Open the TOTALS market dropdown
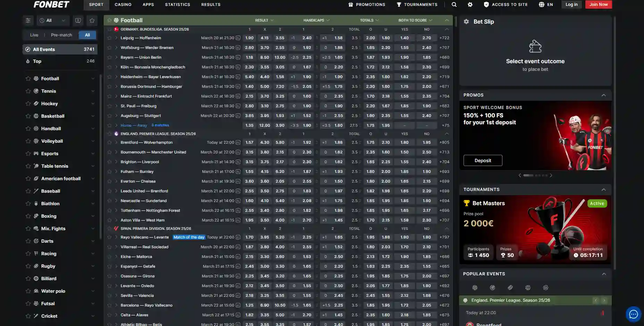Image resolution: width=644 pixels, height=326 pixels. point(369,20)
